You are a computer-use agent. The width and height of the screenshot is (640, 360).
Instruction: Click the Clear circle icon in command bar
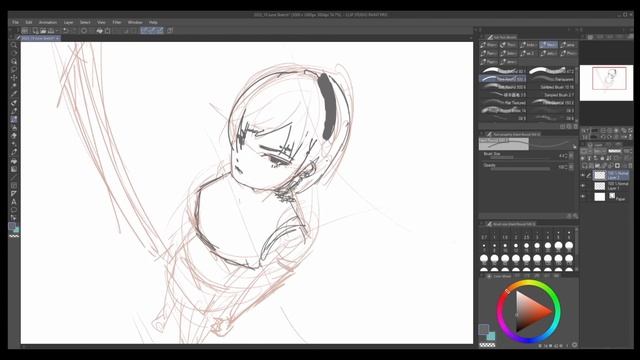point(84,31)
